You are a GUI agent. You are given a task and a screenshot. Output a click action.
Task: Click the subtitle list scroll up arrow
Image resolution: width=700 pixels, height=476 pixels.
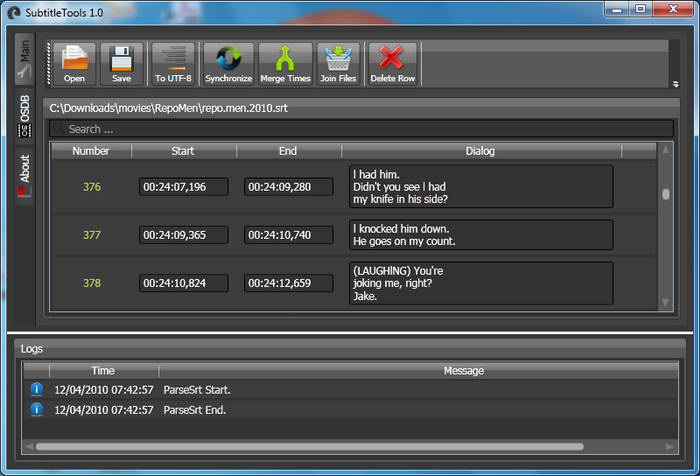665,150
